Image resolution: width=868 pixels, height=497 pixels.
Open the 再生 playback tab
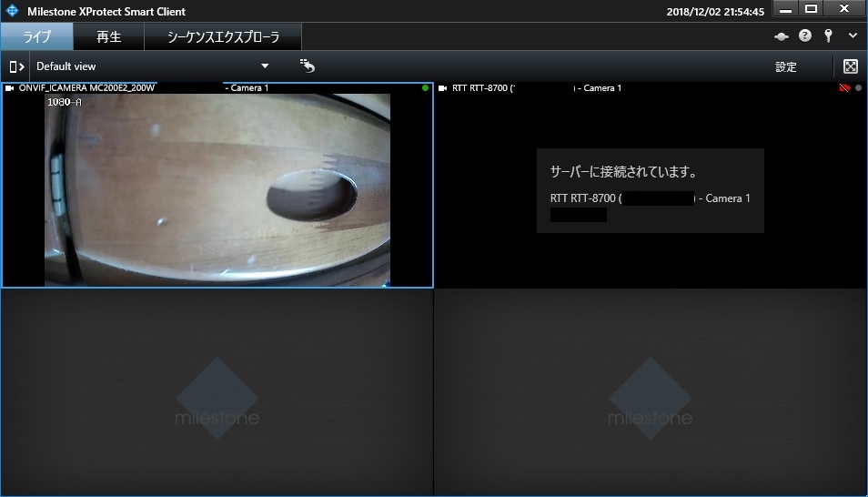click(108, 36)
